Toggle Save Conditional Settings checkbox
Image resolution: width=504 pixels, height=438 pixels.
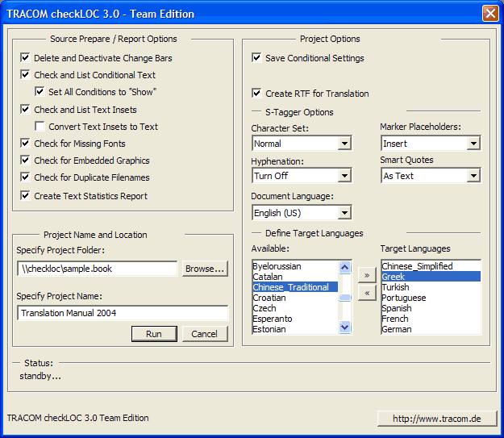tap(257, 58)
